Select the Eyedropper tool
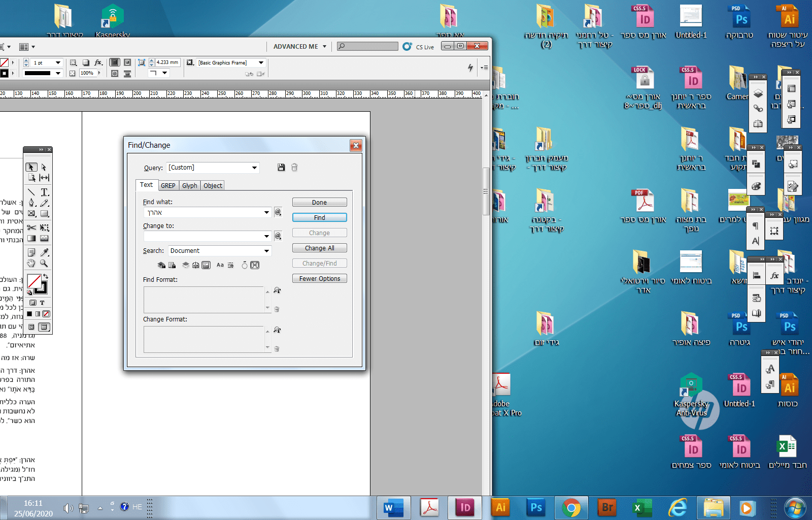The width and height of the screenshot is (812, 520). (44, 252)
